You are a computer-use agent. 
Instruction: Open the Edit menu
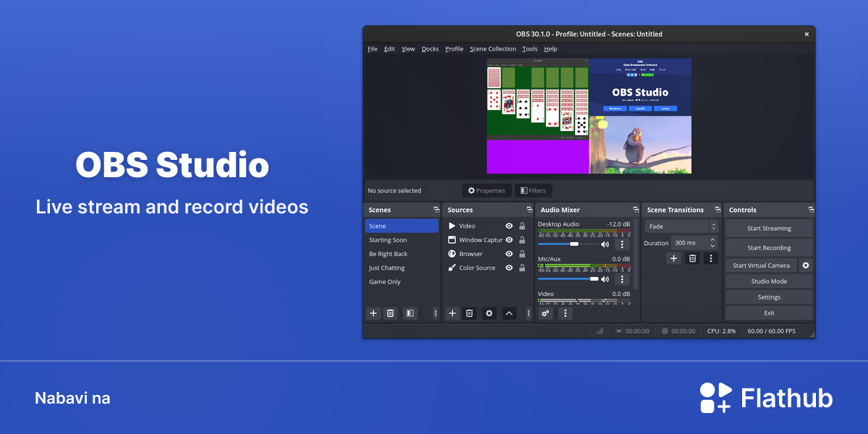point(389,49)
